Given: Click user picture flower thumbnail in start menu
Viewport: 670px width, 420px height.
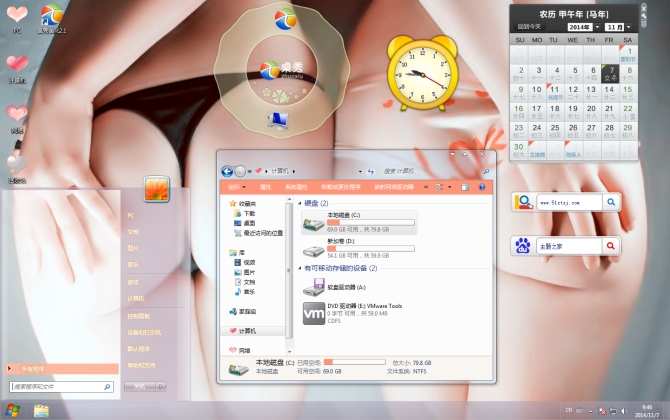Looking at the screenshot, I should pos(156,189).
